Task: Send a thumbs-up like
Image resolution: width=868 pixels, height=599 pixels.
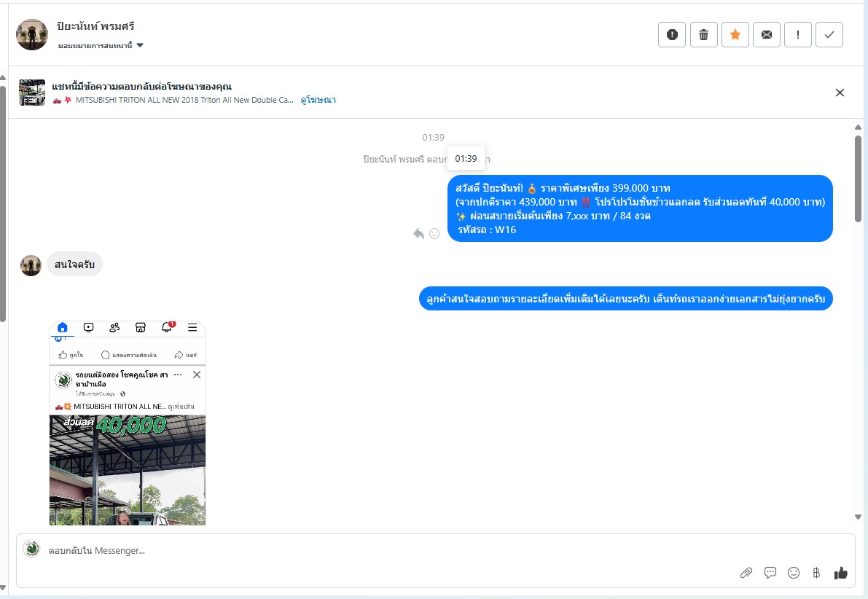Action: [840, 573]
